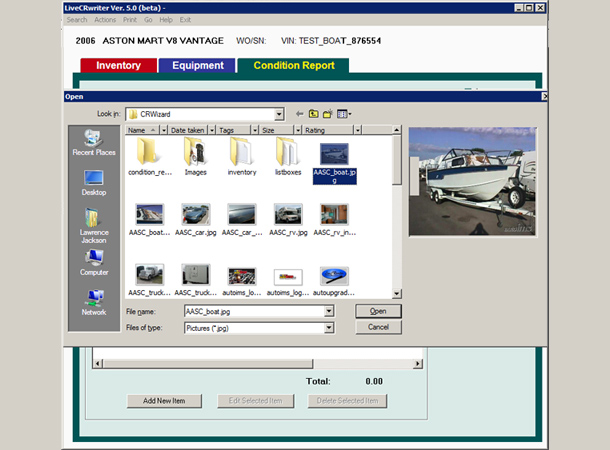Click the file list vertical scroll thumb
This screenshot has width=610, height=450.
click(x=396, y=160)
